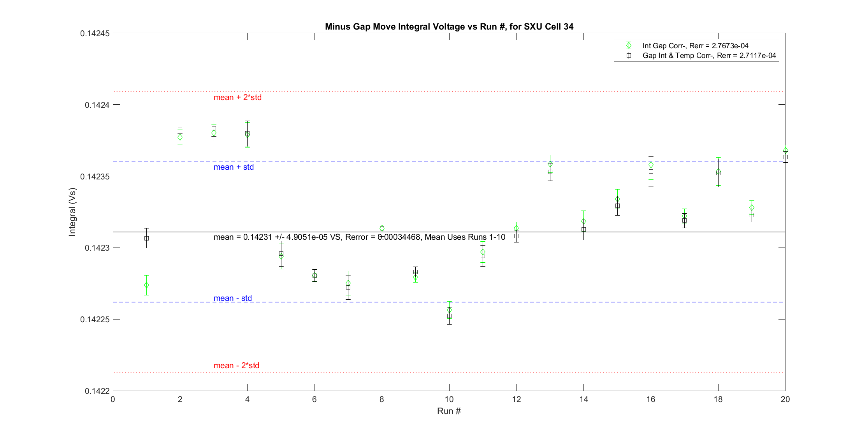Click the black square marker at run 2
Screen dimensions: 868x439
(x=180, y=126)
